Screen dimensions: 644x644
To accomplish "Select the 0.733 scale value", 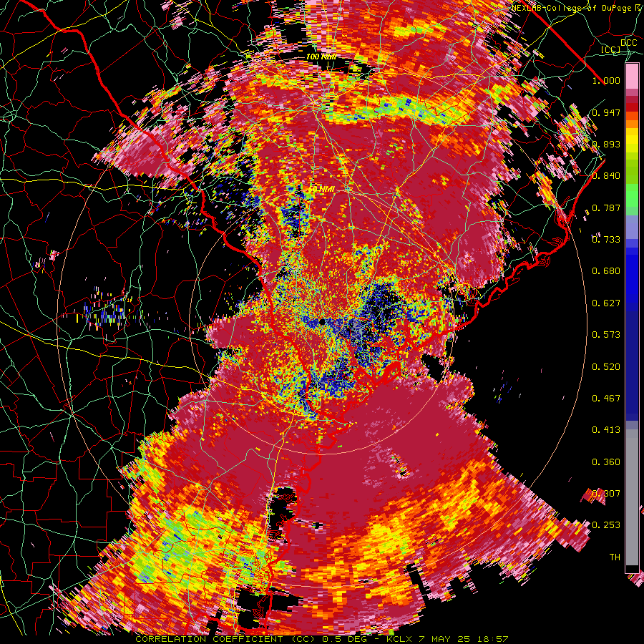I will point(606,240).
